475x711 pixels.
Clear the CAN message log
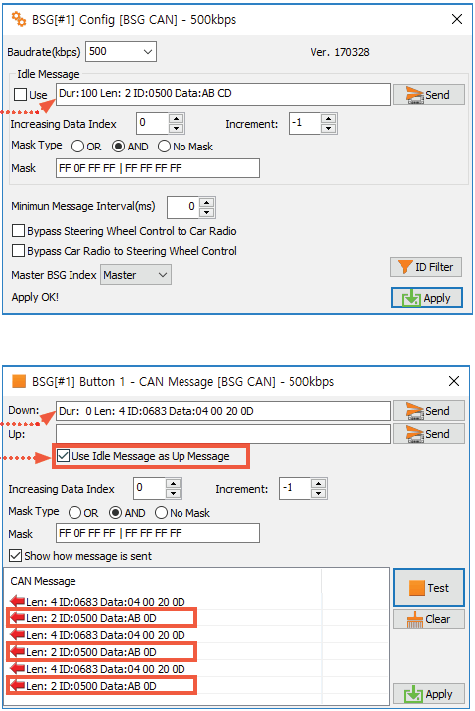429,619
